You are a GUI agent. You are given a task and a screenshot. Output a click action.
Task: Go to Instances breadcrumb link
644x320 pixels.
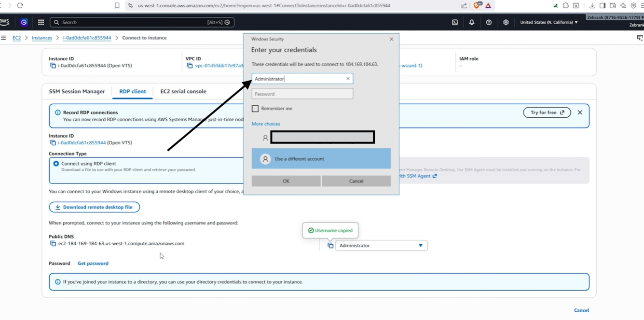click(x=42, y=38)
